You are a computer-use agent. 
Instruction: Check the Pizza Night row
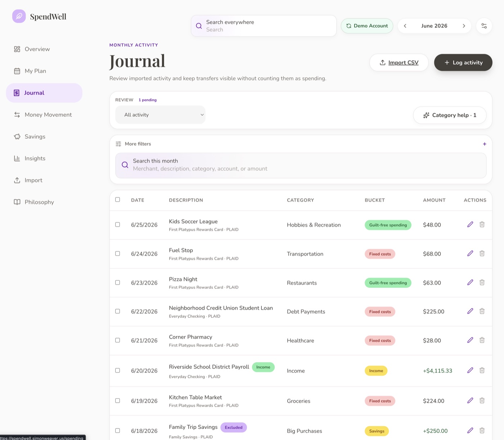point(117,283)
